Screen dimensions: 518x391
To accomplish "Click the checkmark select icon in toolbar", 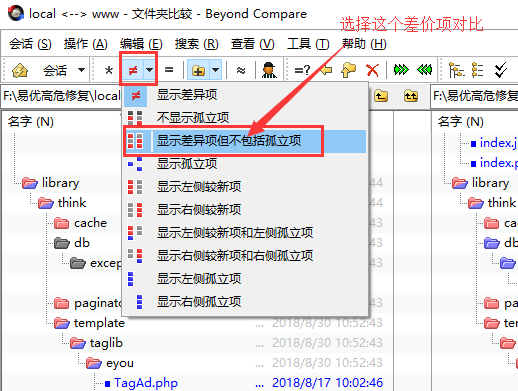I will click(x=500, y=70).
